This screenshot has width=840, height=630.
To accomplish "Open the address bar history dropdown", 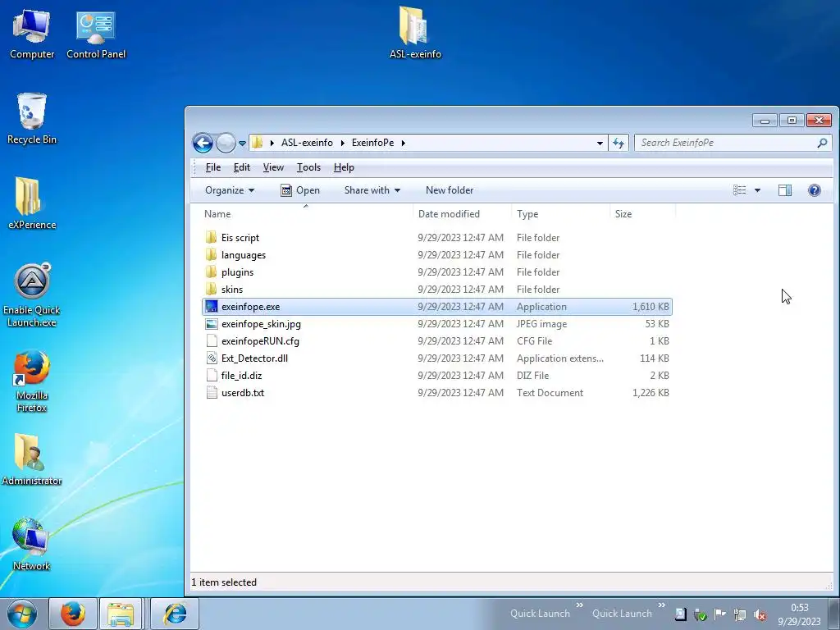I will (x=600, y=143).
